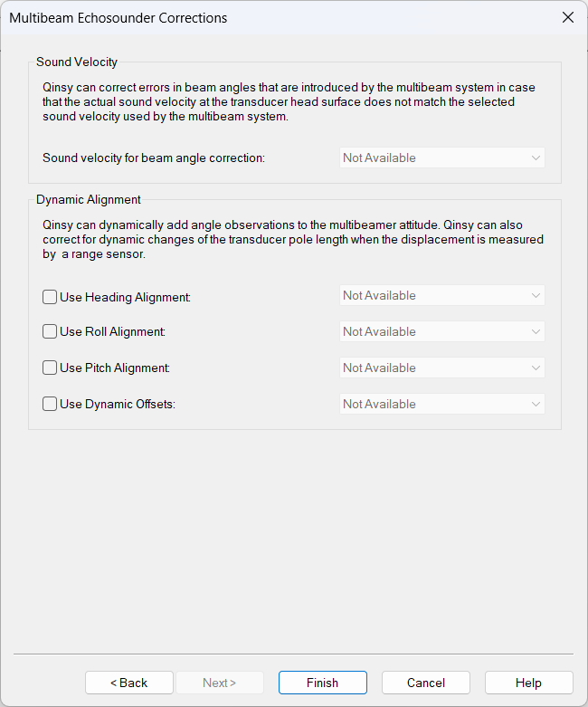
Task: Check the Use Pitch Alignment option
Action: pos(50,368)
